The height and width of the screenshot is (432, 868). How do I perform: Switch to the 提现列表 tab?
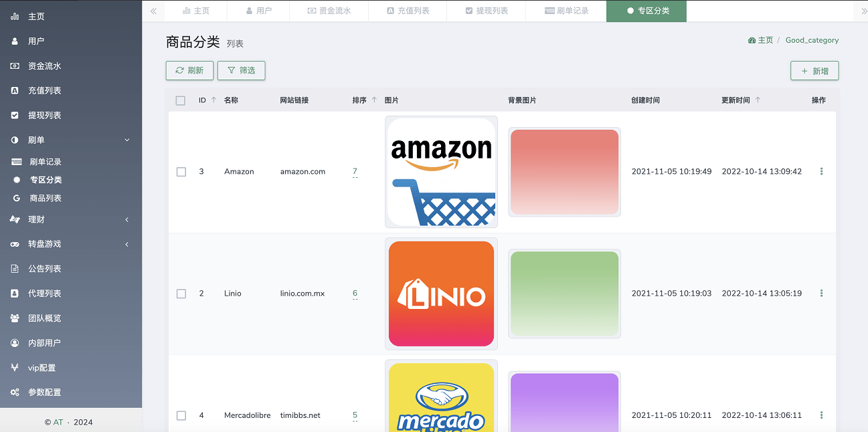(x=487, y=11)
